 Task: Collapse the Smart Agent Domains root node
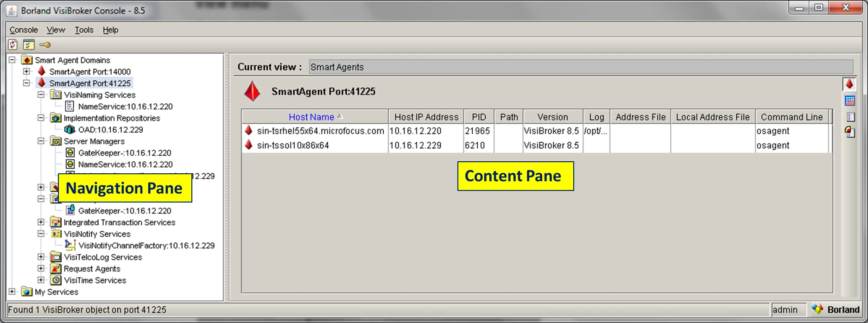click(x=13, y=60)
